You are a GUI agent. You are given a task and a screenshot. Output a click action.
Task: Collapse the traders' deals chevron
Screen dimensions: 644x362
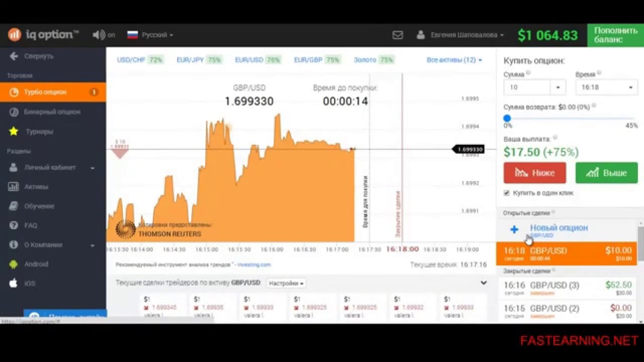coord(484,283)
